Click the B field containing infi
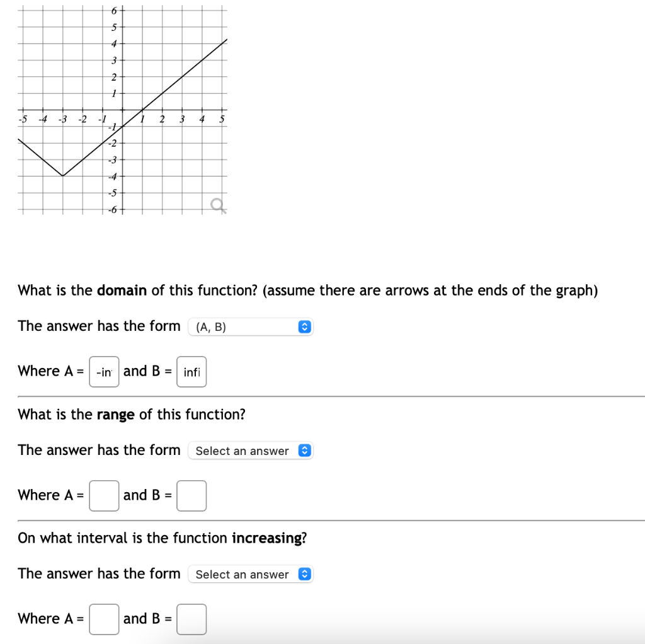The width and height of the screenshot is (645, 644). [x=191, y=372]
